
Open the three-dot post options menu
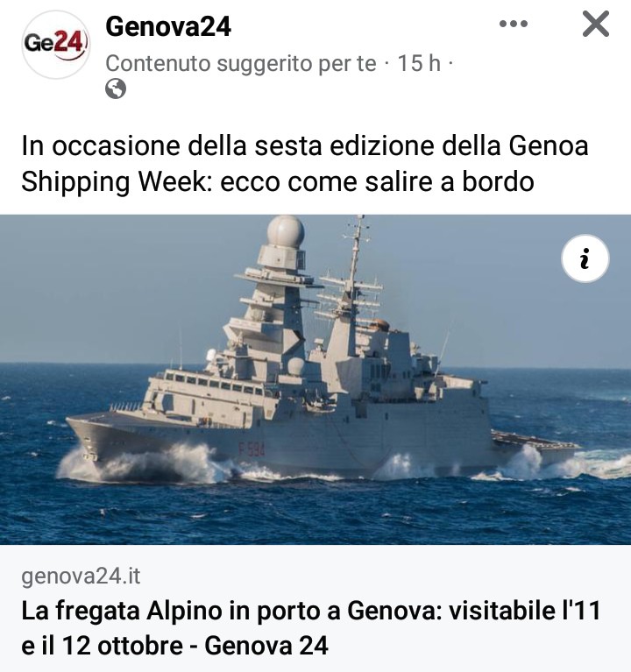513,24
